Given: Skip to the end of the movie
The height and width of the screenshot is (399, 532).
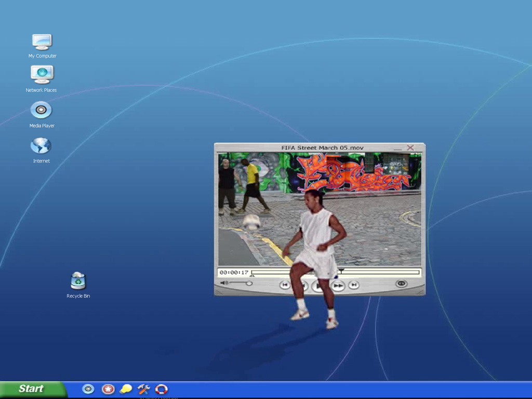Looking at the screenshot, I should pos(353,285).
